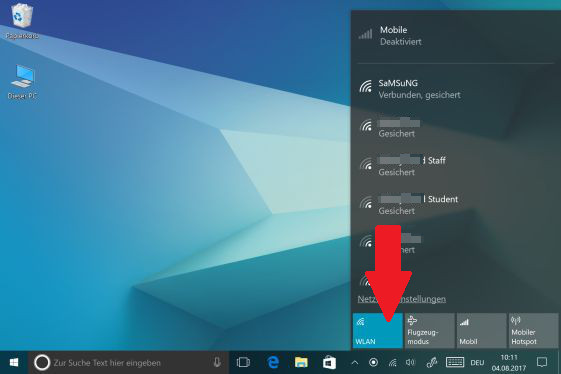
Task: Open the Microsoft Store taskbar icon
Action: tap(329, 363)
